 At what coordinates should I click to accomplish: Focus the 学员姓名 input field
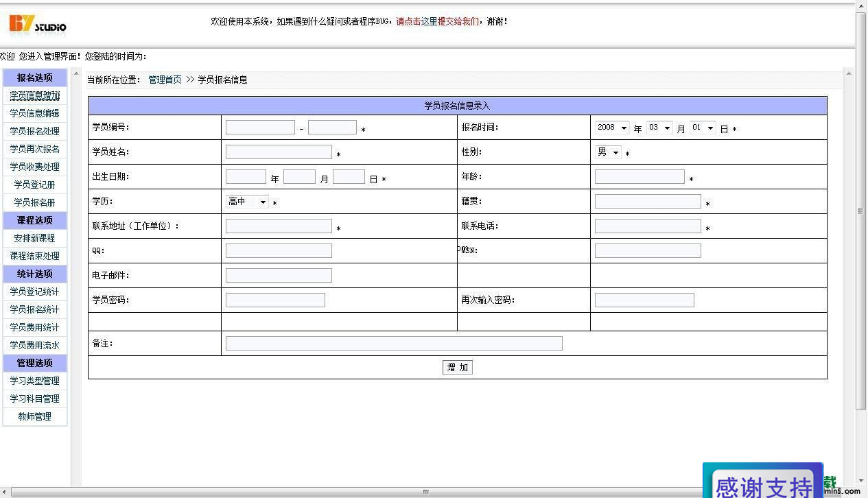[279, 152]
